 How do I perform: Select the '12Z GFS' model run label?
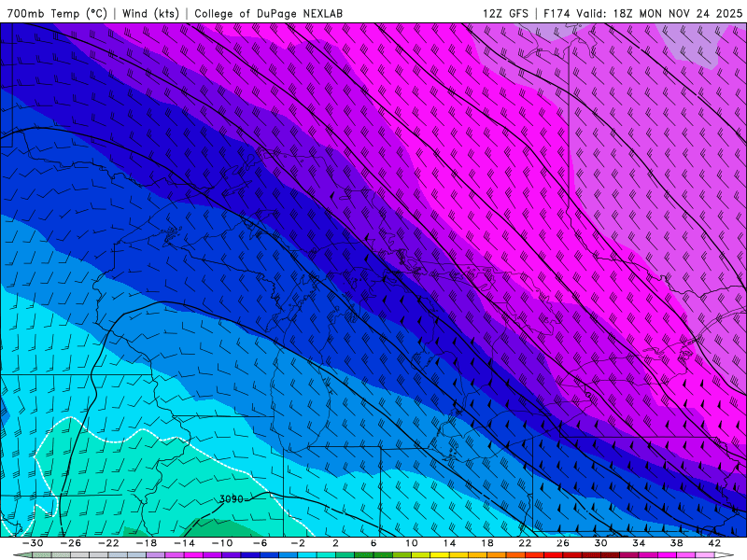[x=505, y=13]
